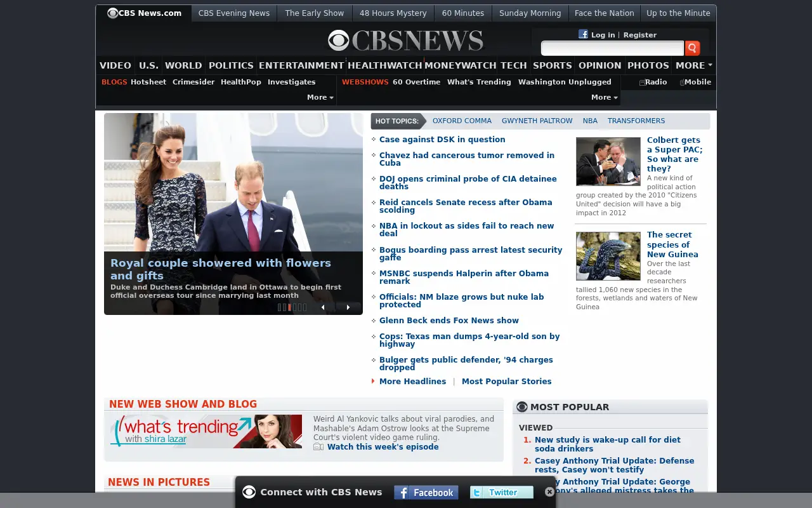Click CBS eye in Connect bar
Image resolution: width=812 pixels, height=508 pixels.
pos(249,492)
